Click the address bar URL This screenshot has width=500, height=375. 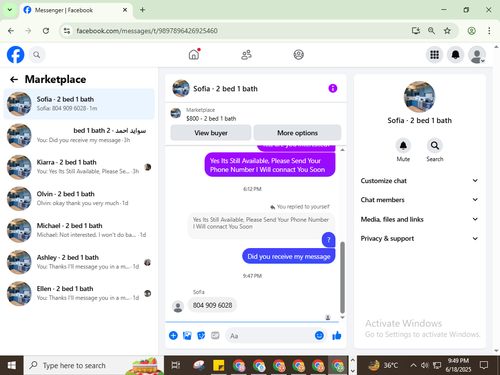tap(147, 31)
